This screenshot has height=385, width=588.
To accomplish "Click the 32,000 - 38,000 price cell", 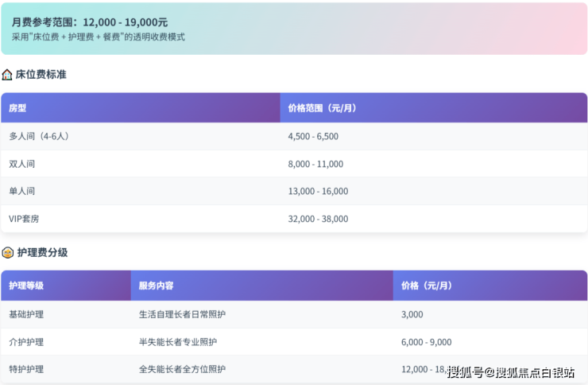I will (318, 219).
